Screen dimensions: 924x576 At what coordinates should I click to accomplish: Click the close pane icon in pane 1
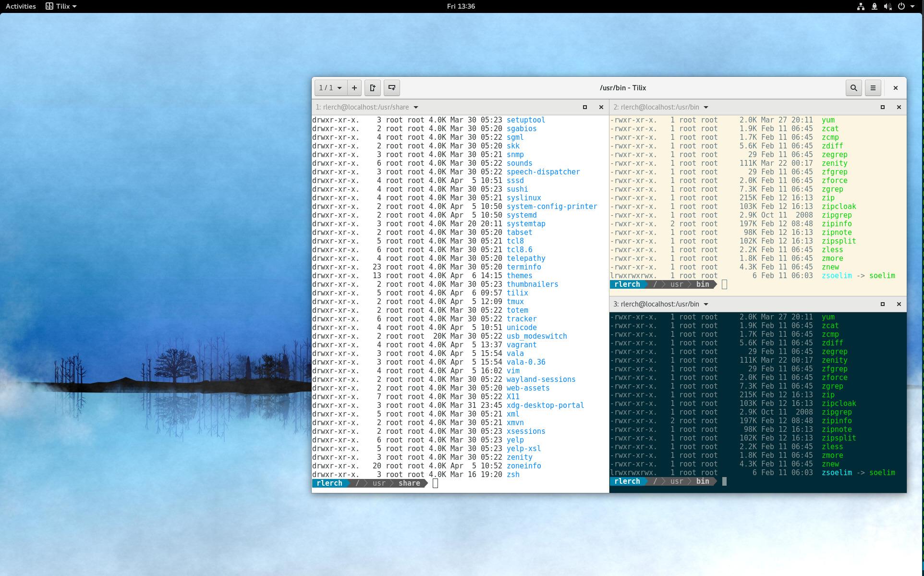tap(601, 107)
